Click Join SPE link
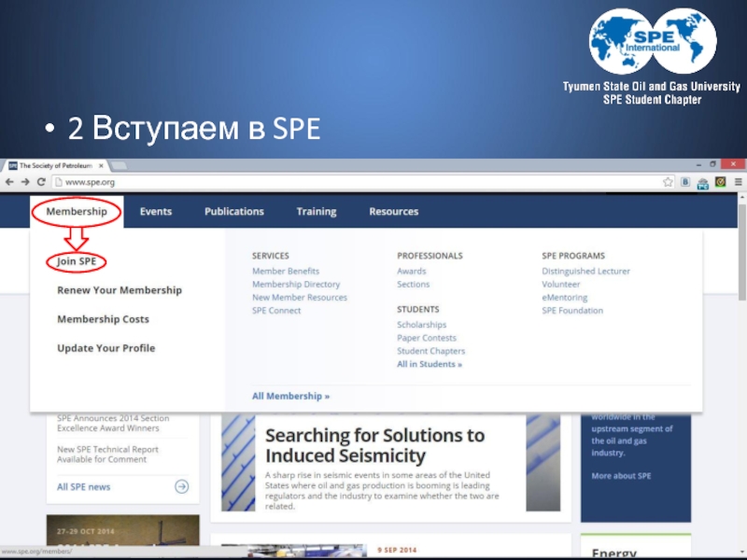747x560 pixels. point(77,261)
